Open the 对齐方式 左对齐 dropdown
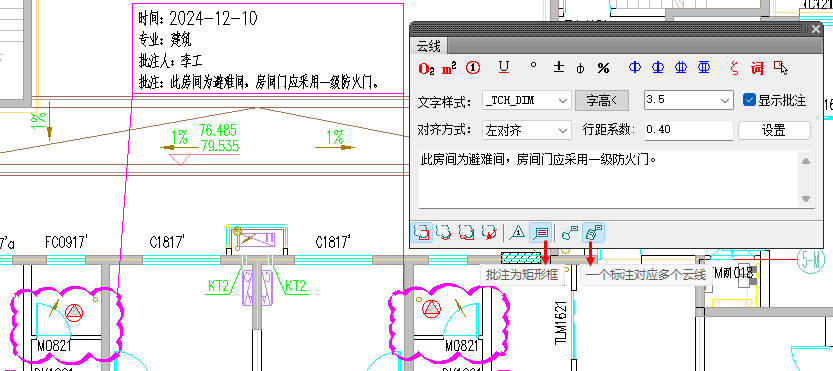Image resolution: width=833 pixels, height=371 pixels. pyautogui.click(x=526, y=130)
